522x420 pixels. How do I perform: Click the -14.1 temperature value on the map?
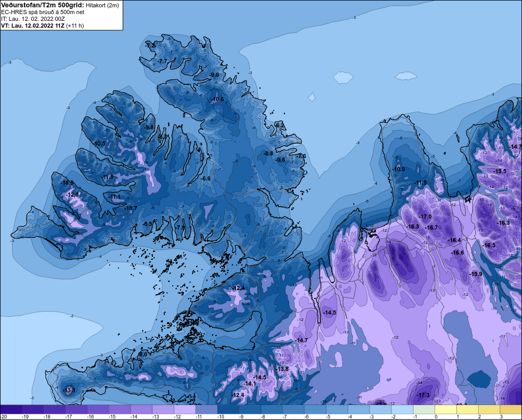coord(249,383)
